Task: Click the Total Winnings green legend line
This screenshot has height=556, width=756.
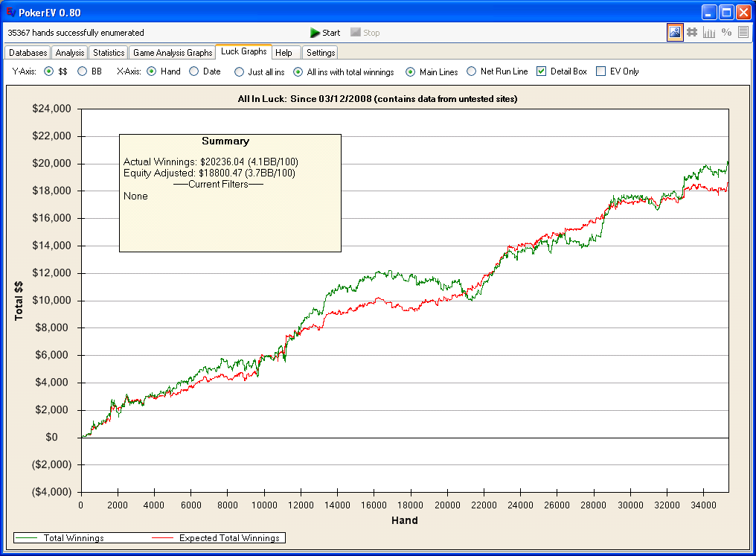Action: [27, 537]
